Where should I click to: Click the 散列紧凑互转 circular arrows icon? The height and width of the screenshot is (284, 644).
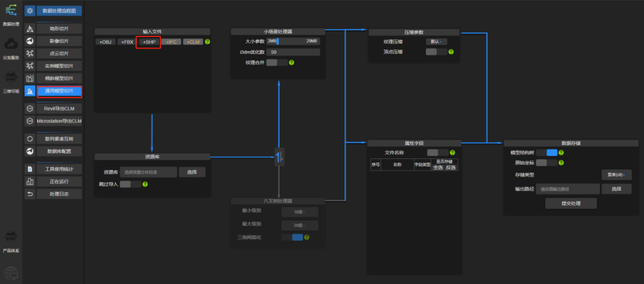(x=30, y=139)
